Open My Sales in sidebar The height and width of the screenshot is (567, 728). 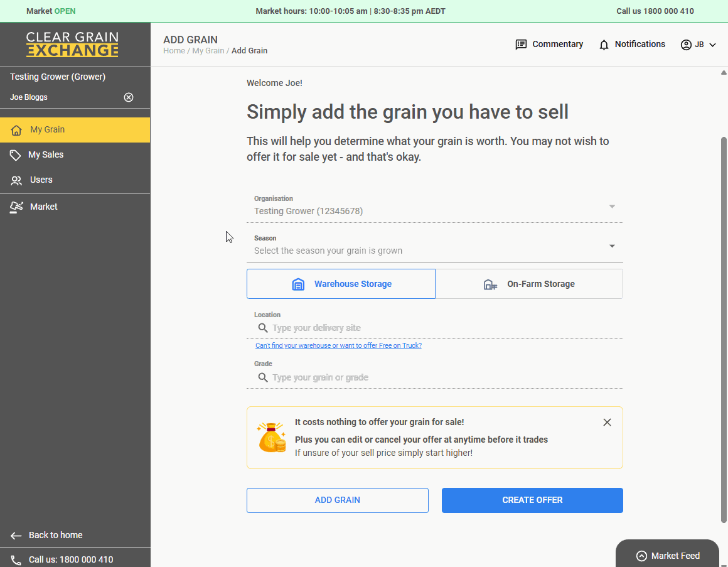click(x=75, y=155)
